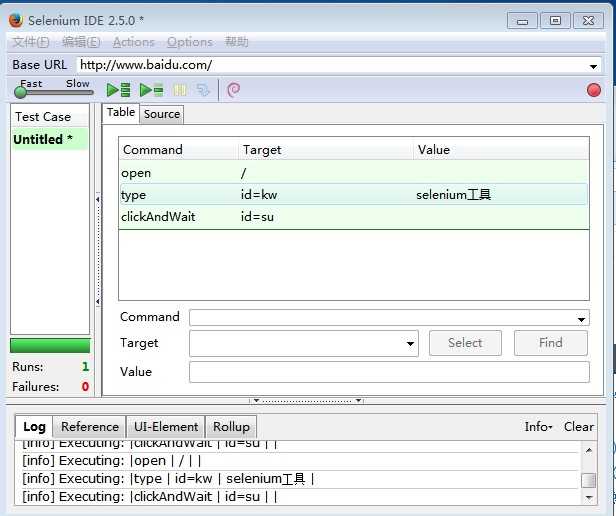Image resolution: width=616 pixels, height=516 pixels.
Task: Play current test case
Action: (x=151, y=90)
